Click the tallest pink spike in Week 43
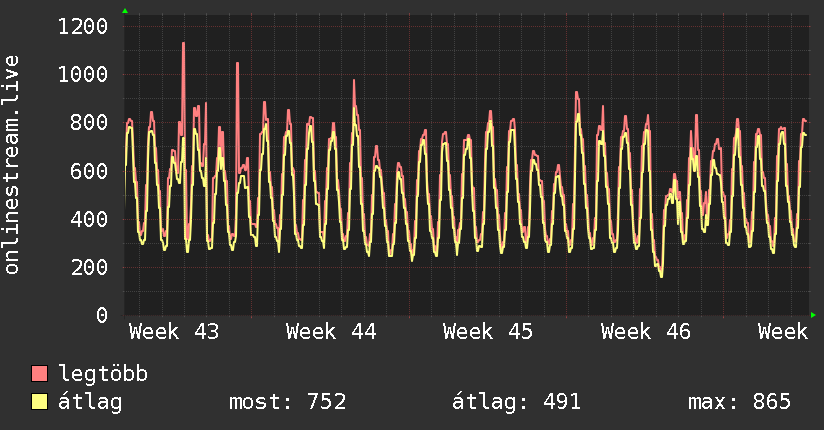 (183, 45)
